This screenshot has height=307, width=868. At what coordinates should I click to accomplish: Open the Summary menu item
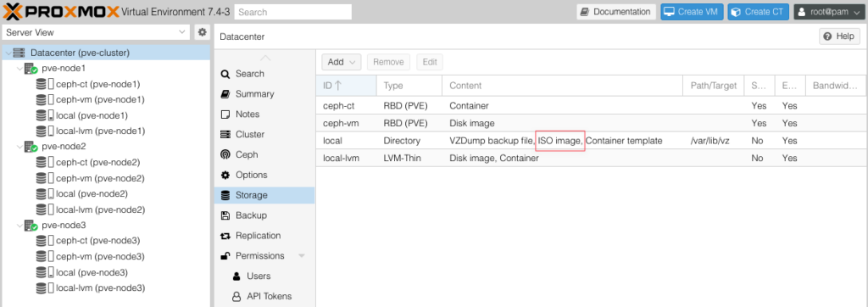click(264, 94)
